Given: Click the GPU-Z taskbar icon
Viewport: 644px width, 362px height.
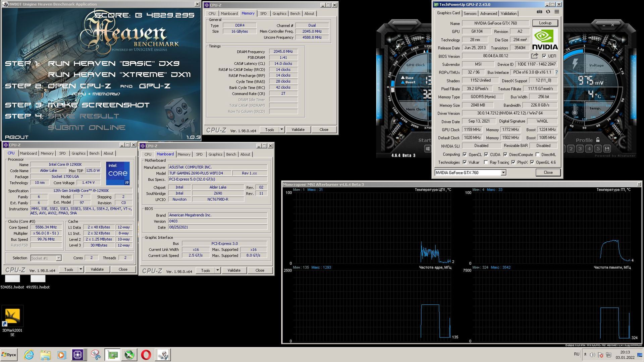Looking at the screenshot, I should (112, 355).
